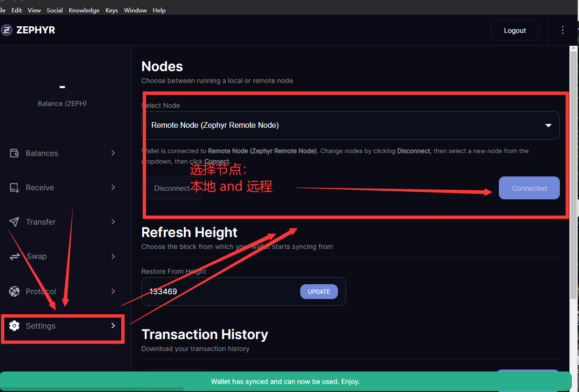579x392 pixels.
Task: Open the Settings sidebar item
Action: click(x=63, y=326)
